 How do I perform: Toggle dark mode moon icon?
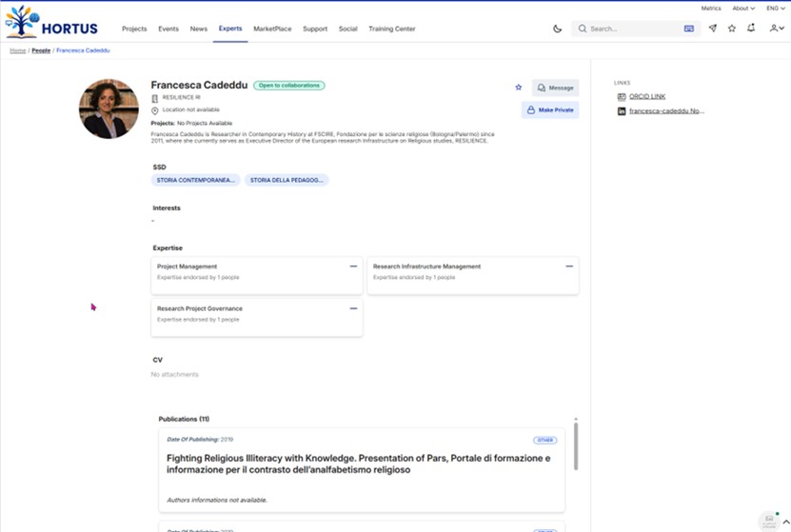558,29
